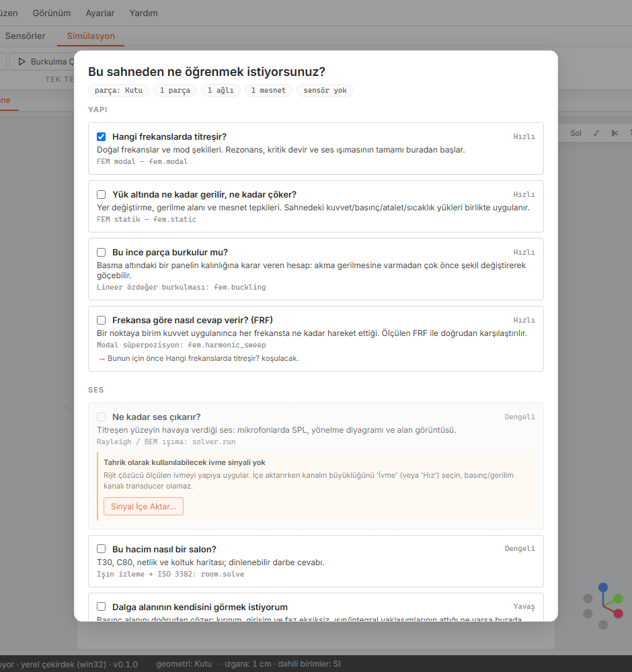Select the Simülasyon tab

[91, 36]
